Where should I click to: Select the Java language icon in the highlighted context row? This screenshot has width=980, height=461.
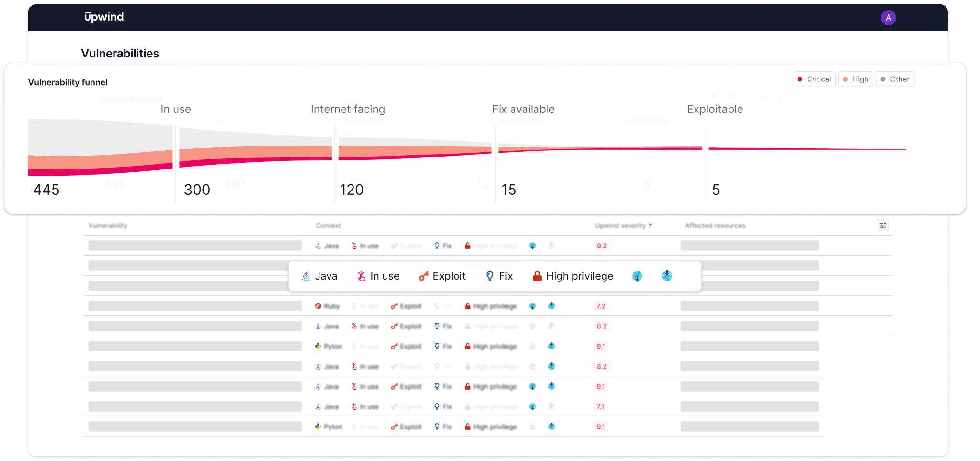(306, 276)
